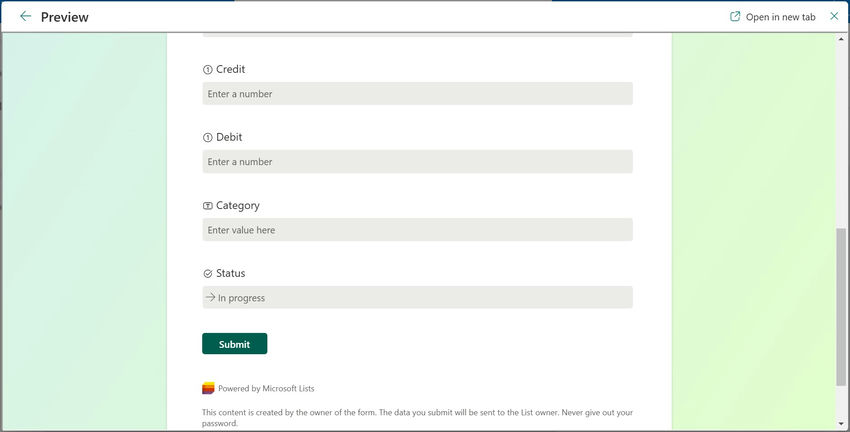Close the Preview panel

[x=834, y=17]
